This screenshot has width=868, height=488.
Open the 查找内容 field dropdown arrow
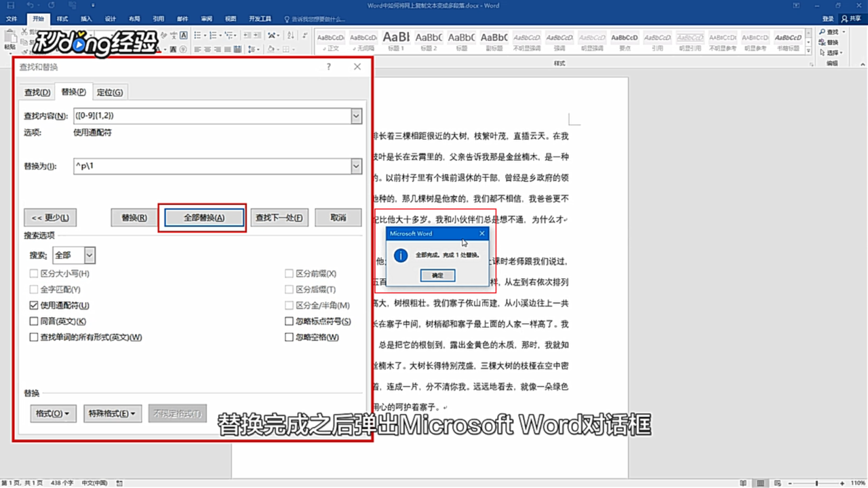point(356,116)
